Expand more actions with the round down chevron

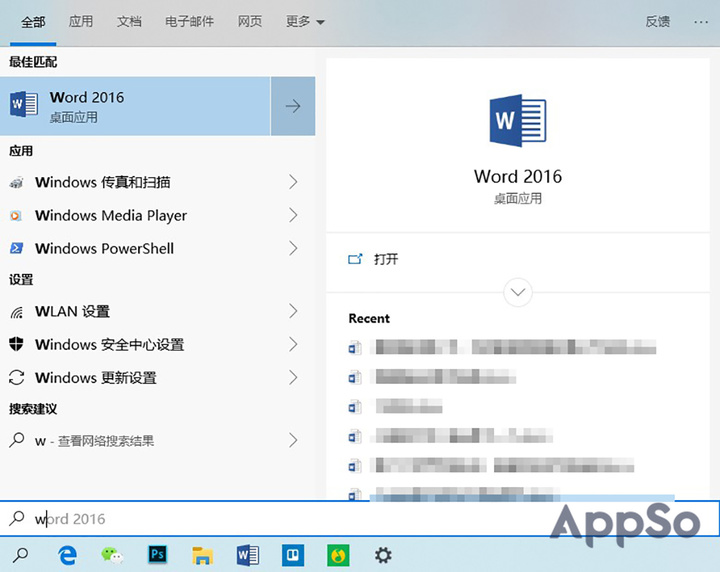click(x=518, y=292)
